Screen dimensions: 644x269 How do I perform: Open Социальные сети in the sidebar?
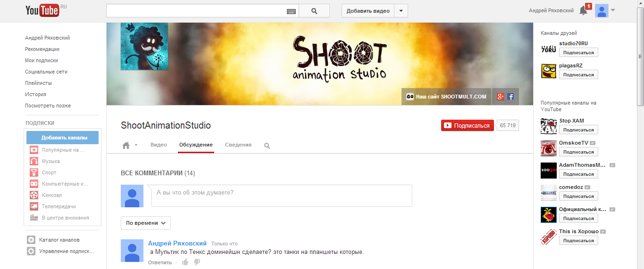coord(46,72)
